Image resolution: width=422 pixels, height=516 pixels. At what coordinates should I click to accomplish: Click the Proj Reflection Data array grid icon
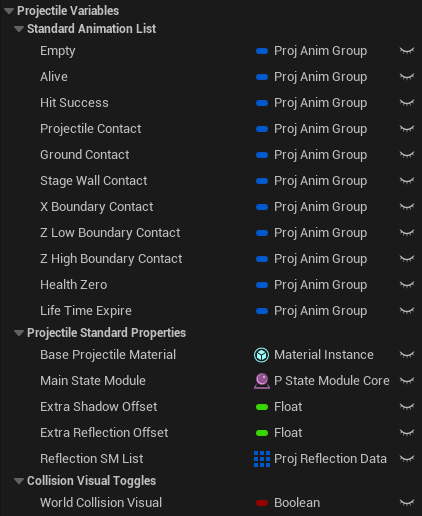click(x=262, y=459)
